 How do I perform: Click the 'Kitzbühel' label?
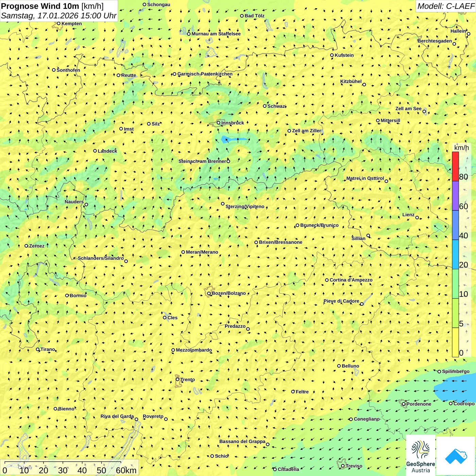351,81
